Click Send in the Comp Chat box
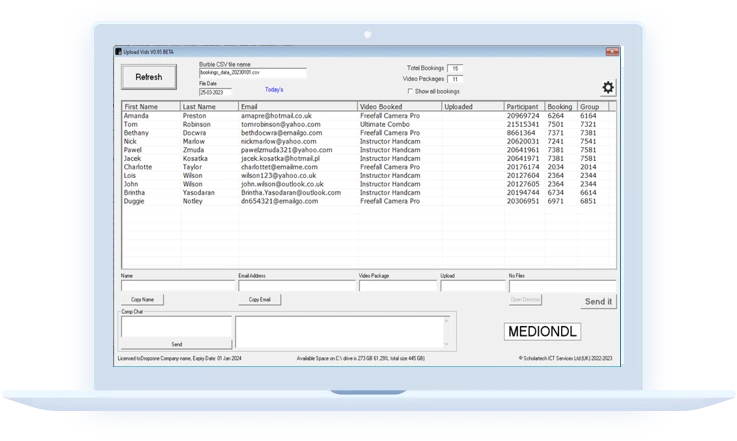Screen dimensions: 737x441 tap(177, 343)
